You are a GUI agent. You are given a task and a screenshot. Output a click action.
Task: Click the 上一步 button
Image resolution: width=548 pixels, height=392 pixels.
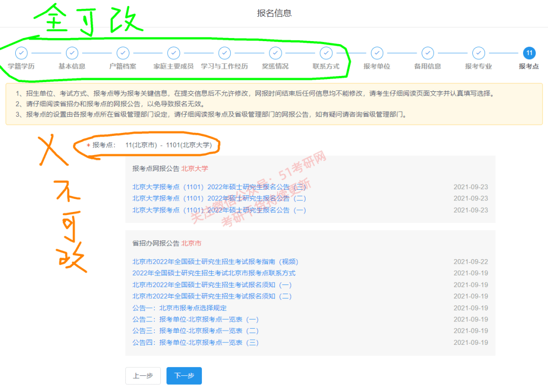tap(143, 376)
